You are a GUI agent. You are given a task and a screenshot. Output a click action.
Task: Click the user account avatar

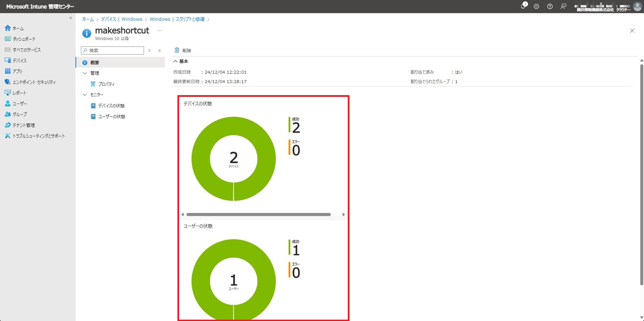tap(637, 6)
